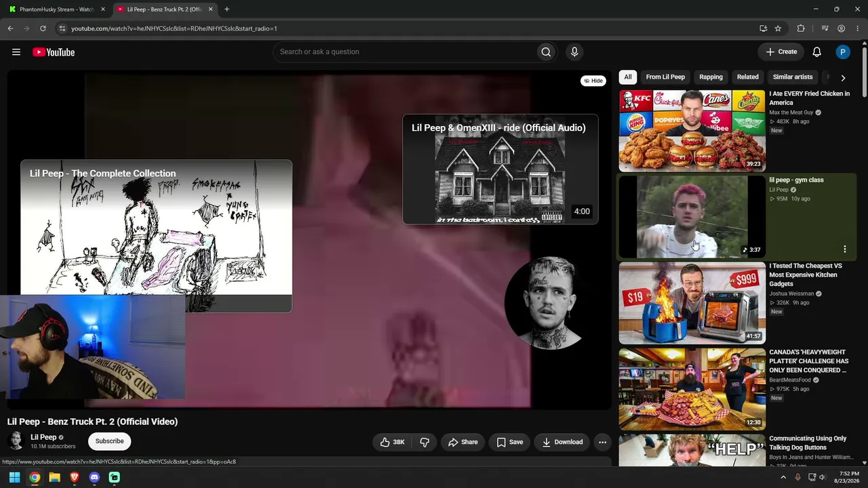This screenshot has height=488, width=868.
Task: Like the Benz Truck Pt. 2 video
Action: [x=392, y=442]
